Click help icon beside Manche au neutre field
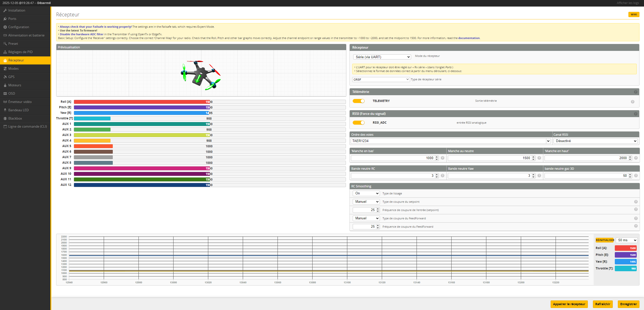The width and height of the screenshot is (644, 310). click(x=539, y=158)
